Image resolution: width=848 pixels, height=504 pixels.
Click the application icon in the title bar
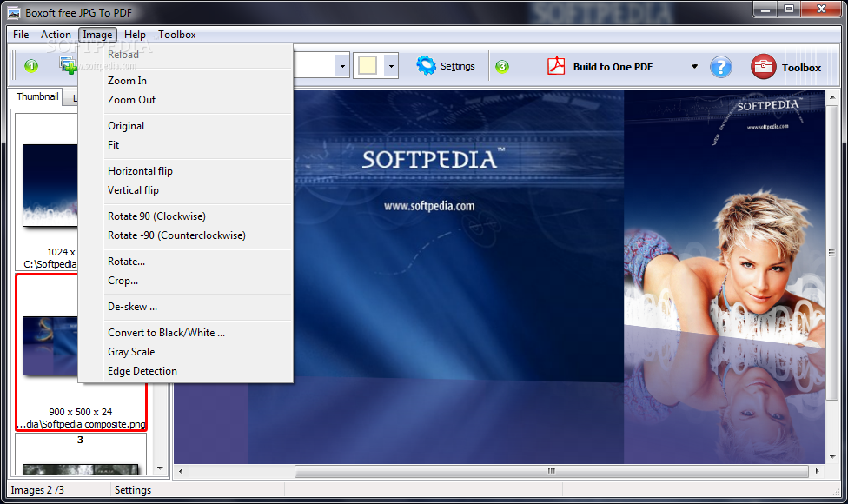tap(14, 12)
